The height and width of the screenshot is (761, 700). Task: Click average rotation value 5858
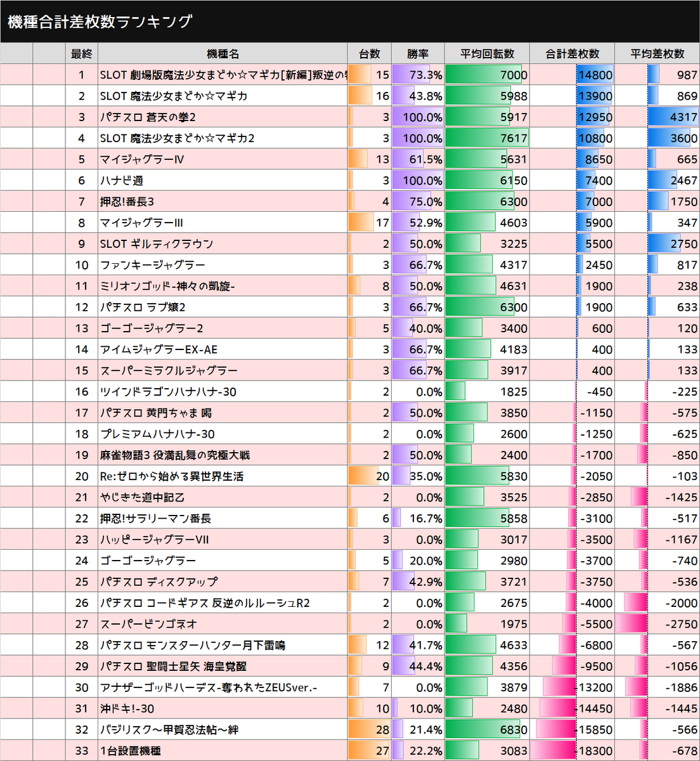(x=514, y=519)
